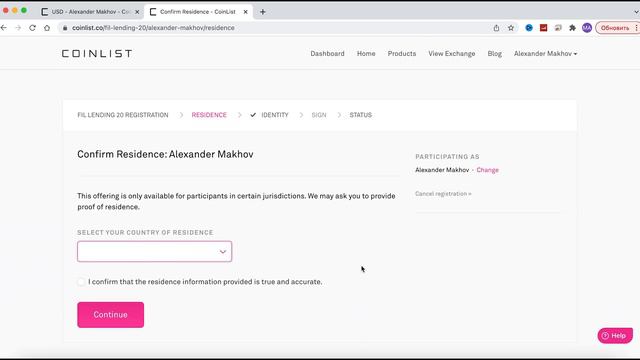Click the Обновить update button
640x360 pixels.
point(615,28)
